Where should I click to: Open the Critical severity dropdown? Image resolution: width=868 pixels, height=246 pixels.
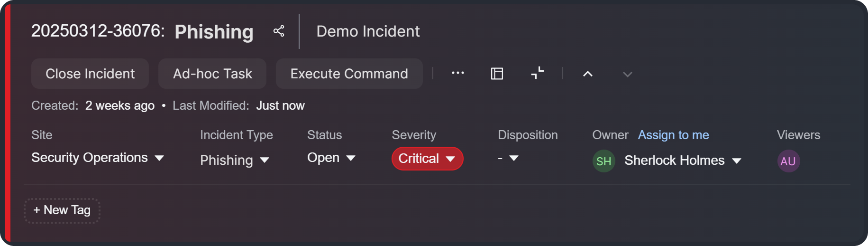pos(427,159)
